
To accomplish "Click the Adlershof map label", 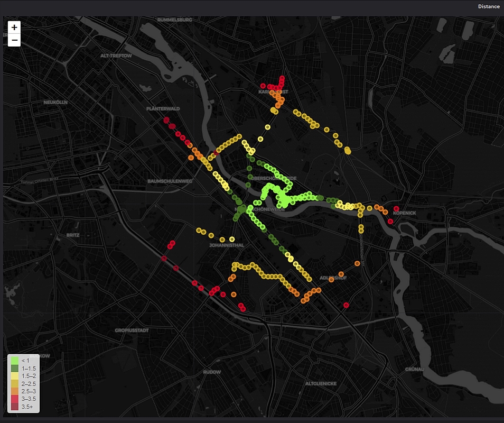I will click(x=333, y=278).
